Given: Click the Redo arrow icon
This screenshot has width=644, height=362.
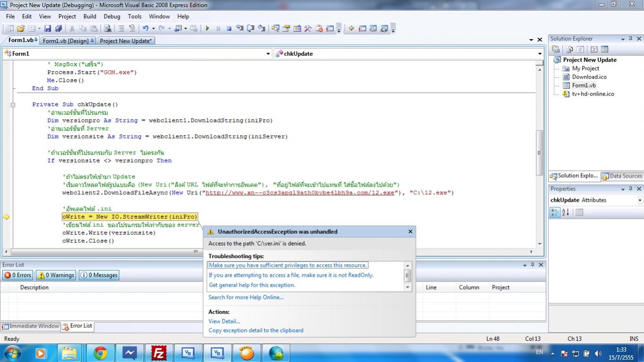Looking at the screenshot, I should click(162, 28).
